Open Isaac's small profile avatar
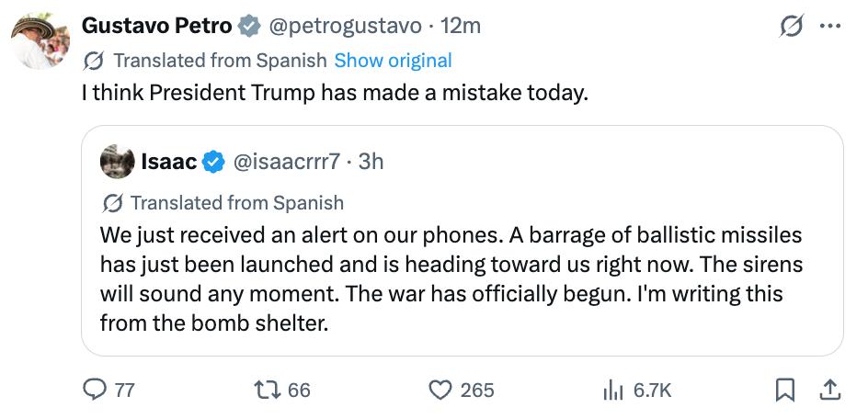This screenshot has height=419, width=868. (x=117, y=162)
